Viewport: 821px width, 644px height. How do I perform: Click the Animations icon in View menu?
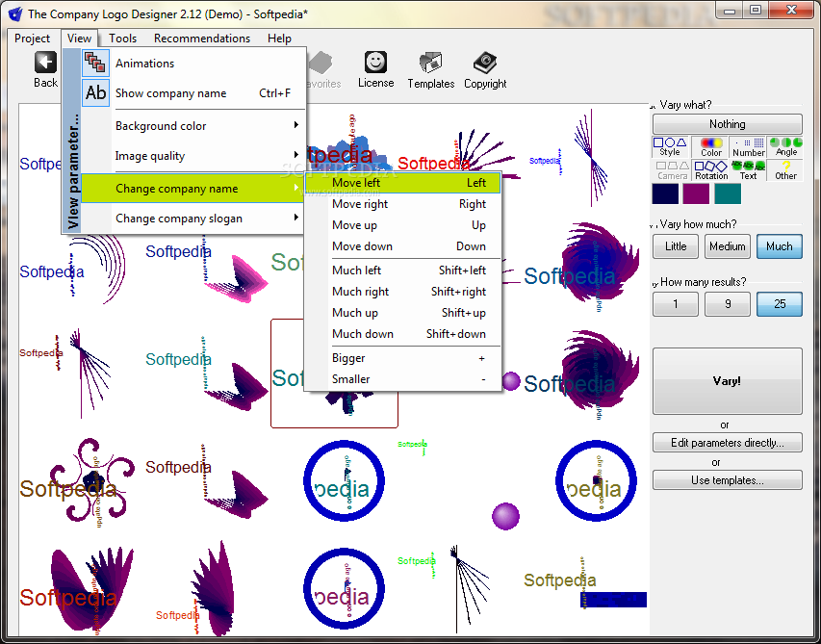pyautogui.click(x=96, y=63)
